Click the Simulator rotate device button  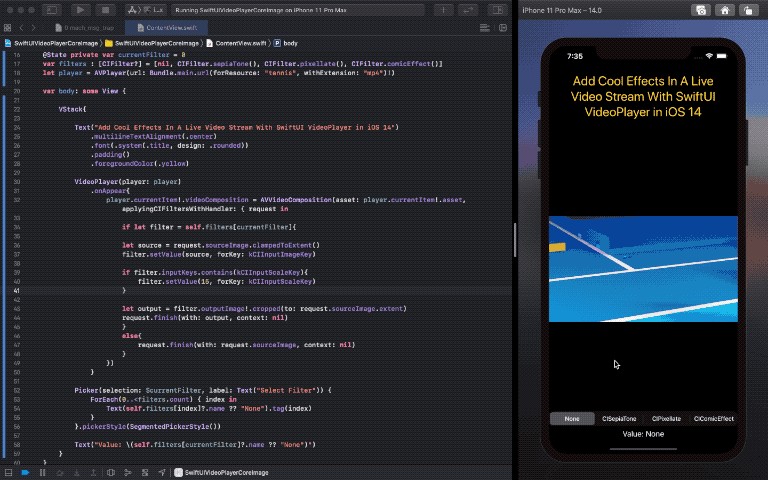(748, 10)
